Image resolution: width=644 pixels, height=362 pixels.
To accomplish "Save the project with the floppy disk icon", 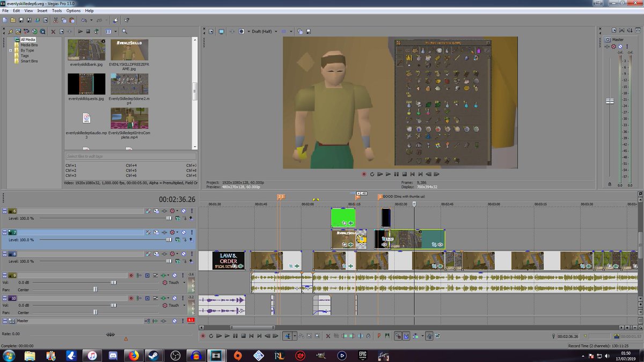I will [21, 20].
